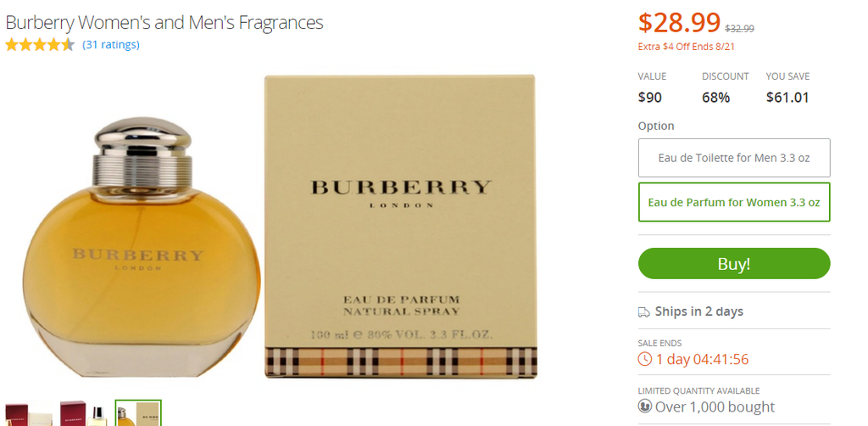Click the star rating icons
Viewport: 868px width, 426px height.
point(40,45)
